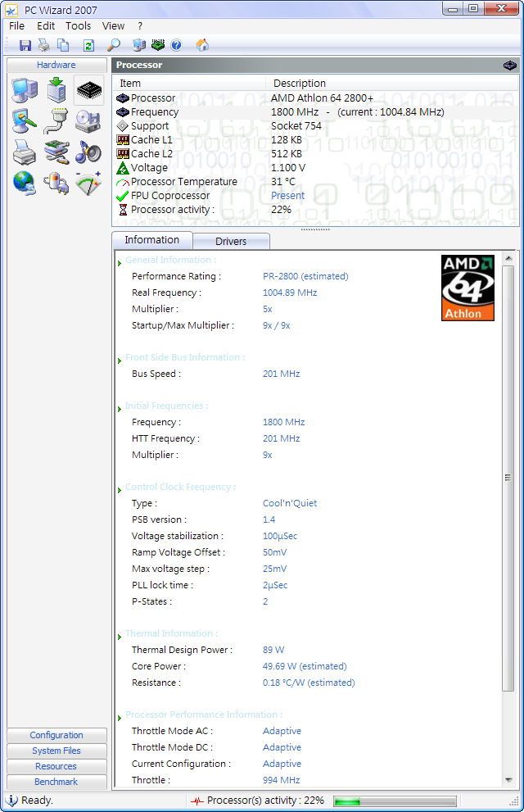This screenshot has height=812, width=524.
Task: Open Network globe icon
Action: pos(25,184)
